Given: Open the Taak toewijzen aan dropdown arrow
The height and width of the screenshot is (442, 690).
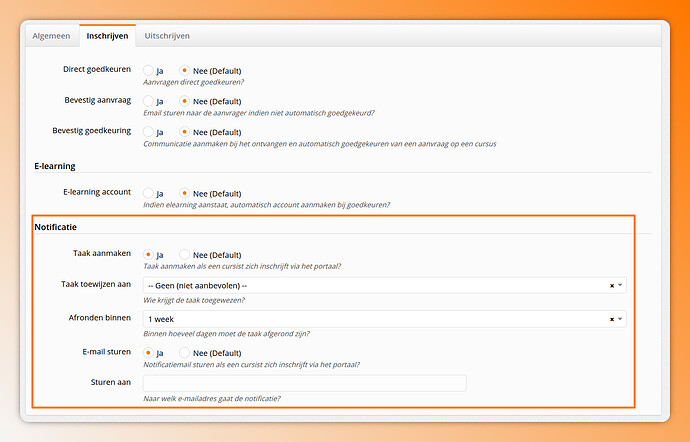Looking at the screenshot, I should tap(620, 285).
